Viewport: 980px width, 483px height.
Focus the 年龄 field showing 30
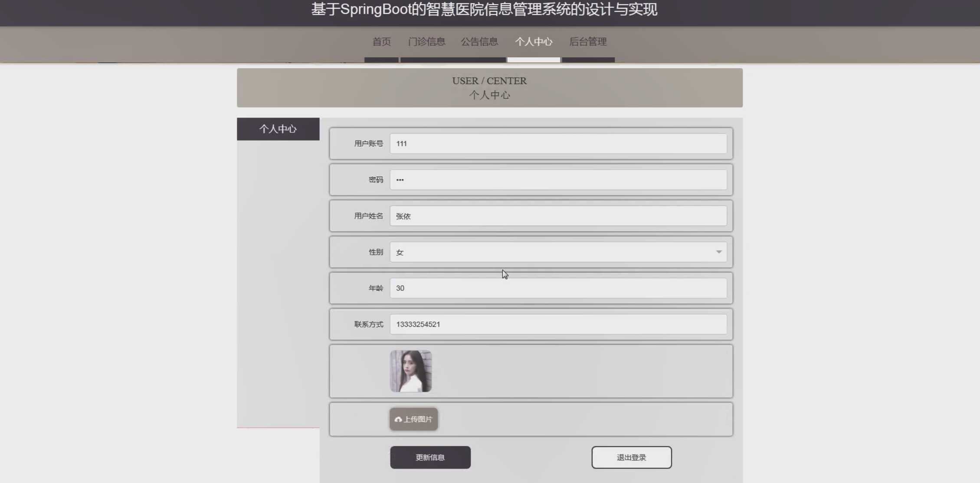click(x=558, y=288)
